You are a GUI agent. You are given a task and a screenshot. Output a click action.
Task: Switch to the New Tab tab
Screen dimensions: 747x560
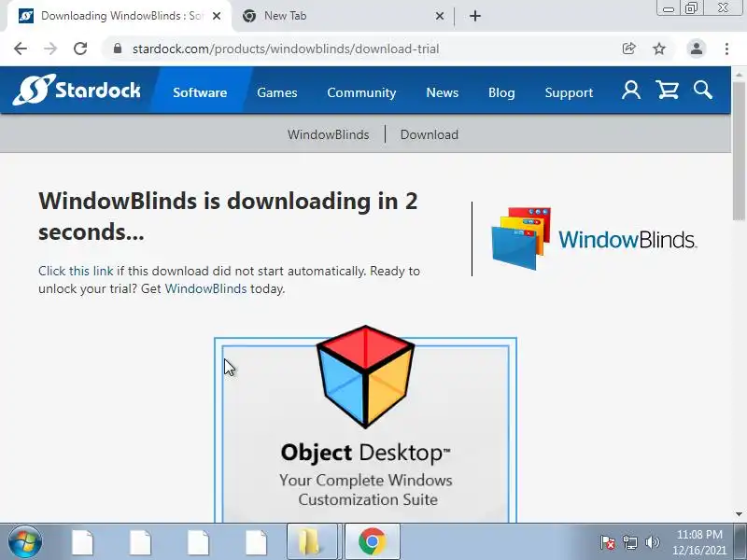(x=341, y=16)
